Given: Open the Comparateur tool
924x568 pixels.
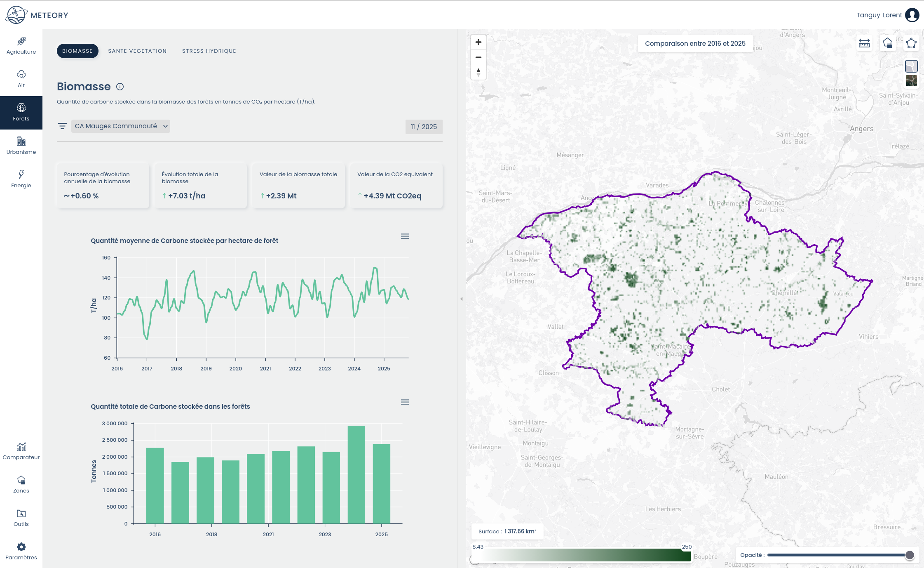Looking at the screenshot, I should pyautogui.click(x=21, y=451).
